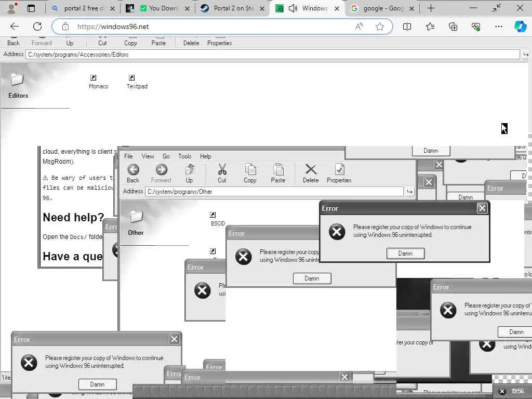Viewport: 532px width, 399px height.
Task: Open the File menu in Other window
Action: (128, 156)
